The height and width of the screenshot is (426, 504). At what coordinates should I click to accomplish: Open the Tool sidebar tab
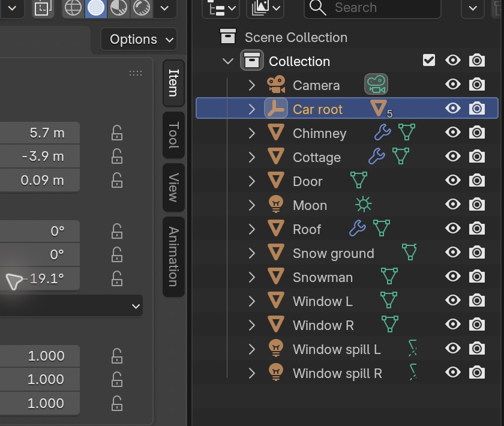pos(173,135)
